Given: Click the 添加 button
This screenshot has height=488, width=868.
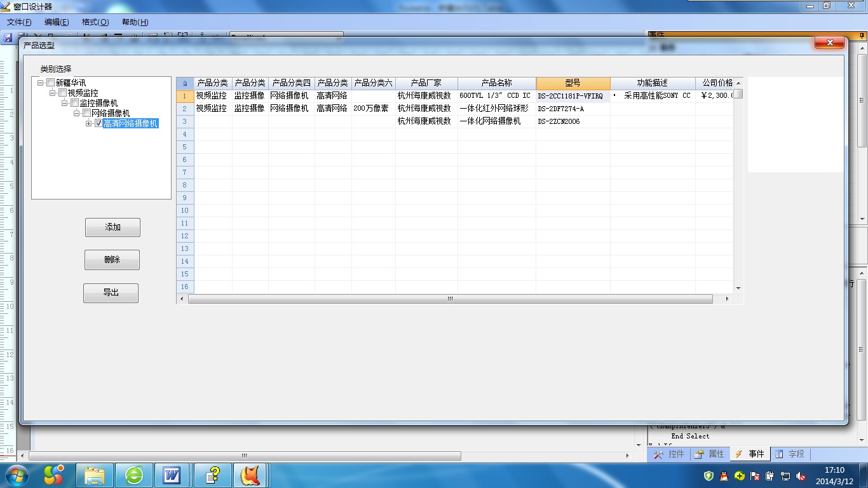Looking at the screenshot, I should point(112,227).
